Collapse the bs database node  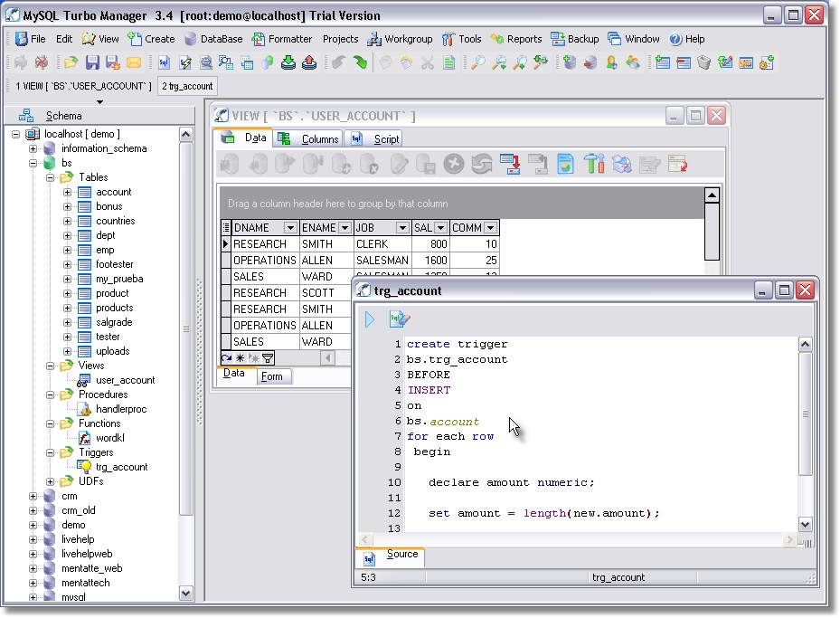(x=33, y=163)
